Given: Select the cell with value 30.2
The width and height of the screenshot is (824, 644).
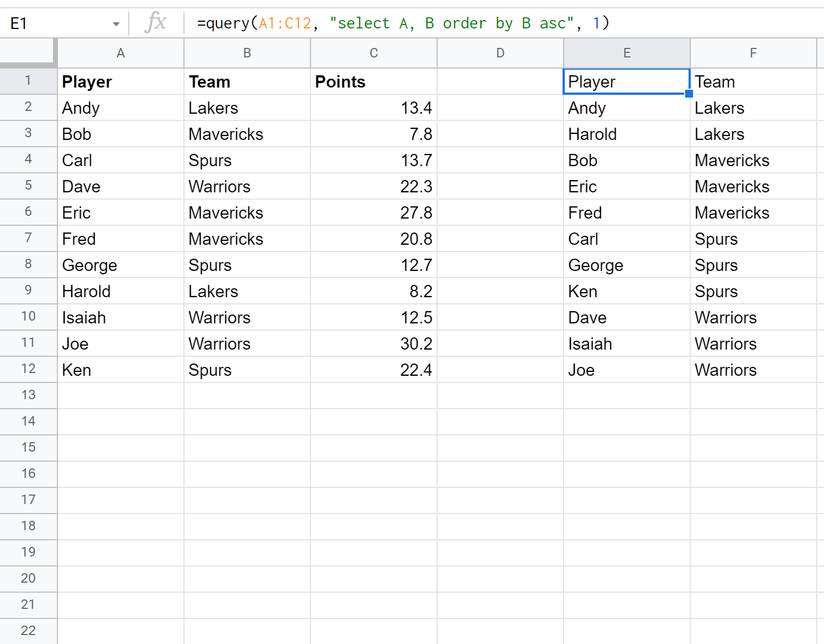Looking at the screenshot, I should pyautogui.click(x=374, y=344).
